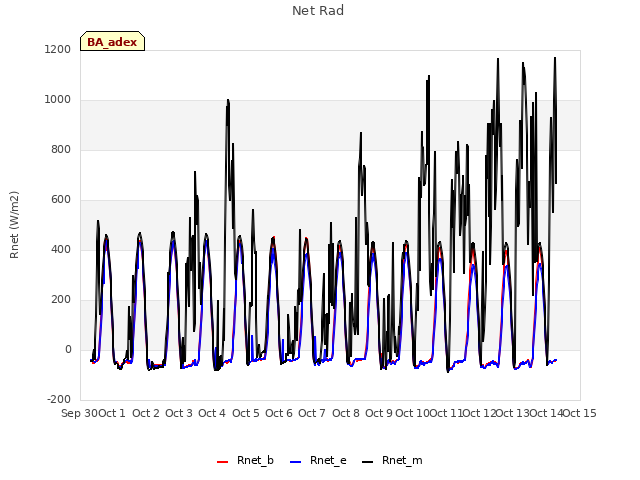Screen dimensions: 640x480
Task: Click the Oct 7 x-axis label
Action: [x=312, y=413]
